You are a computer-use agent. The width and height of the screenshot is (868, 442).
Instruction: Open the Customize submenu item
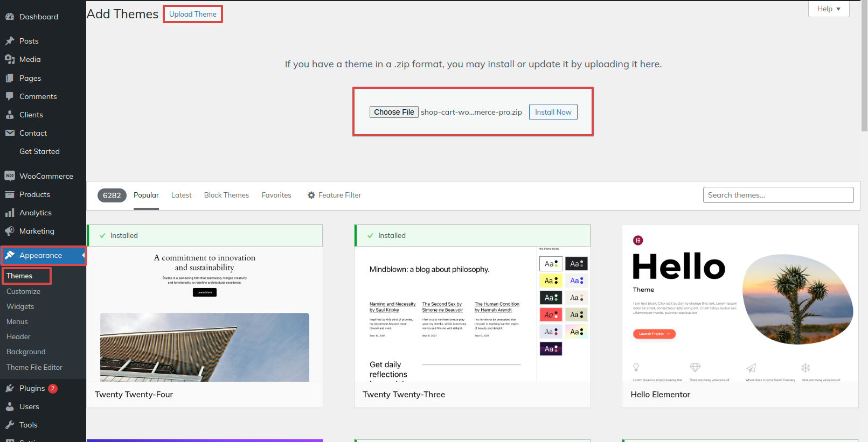tap(23, 291)
